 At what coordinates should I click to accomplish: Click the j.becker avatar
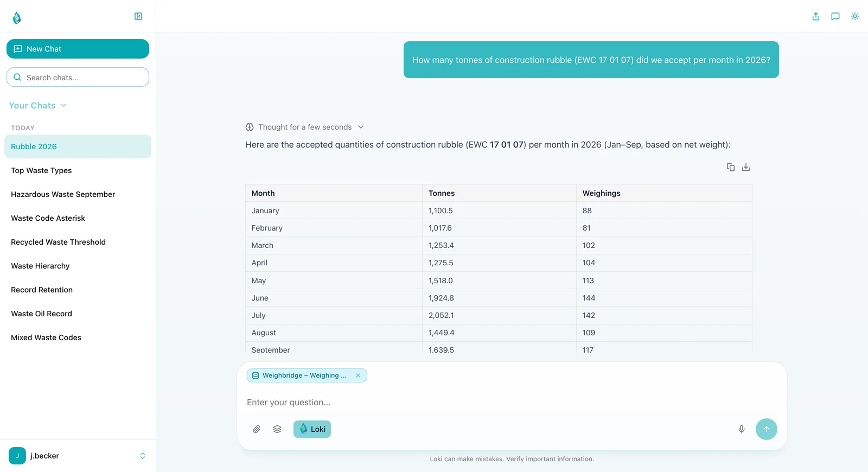(x=17, y=456)
